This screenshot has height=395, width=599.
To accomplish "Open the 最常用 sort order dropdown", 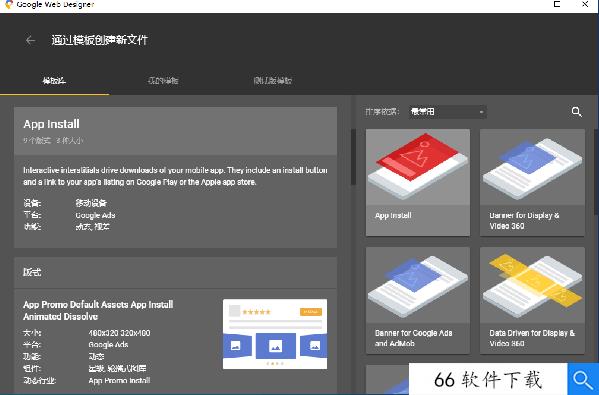I will point(447,112).
